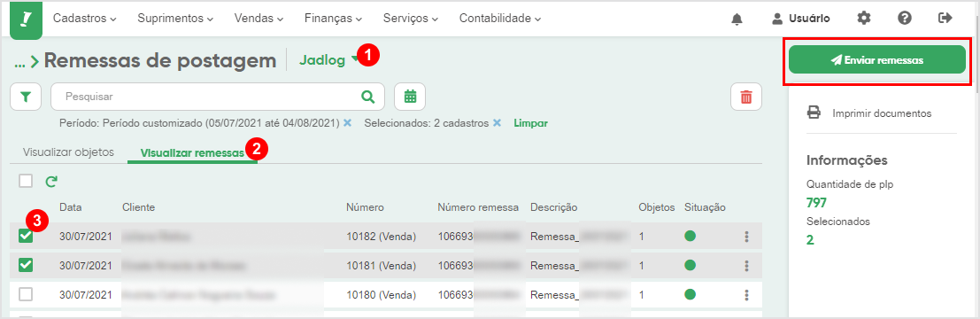Click the red trash delete icon
The width and height of the screenshot is (980, 319).
(746, 97)
